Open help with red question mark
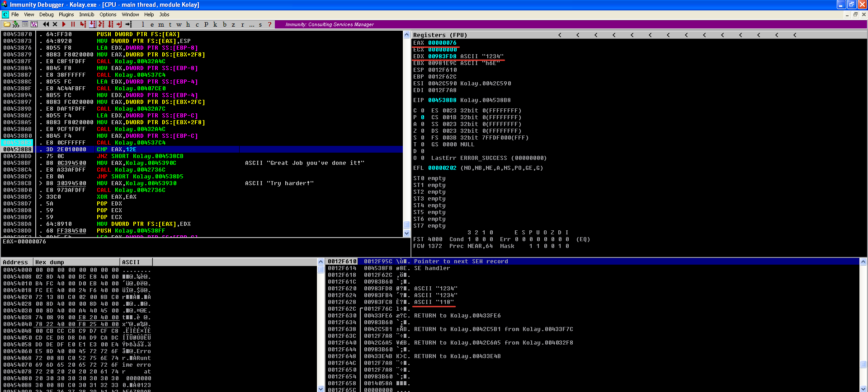868x392 pixels. pyautogui.click(x=269, y=24)
